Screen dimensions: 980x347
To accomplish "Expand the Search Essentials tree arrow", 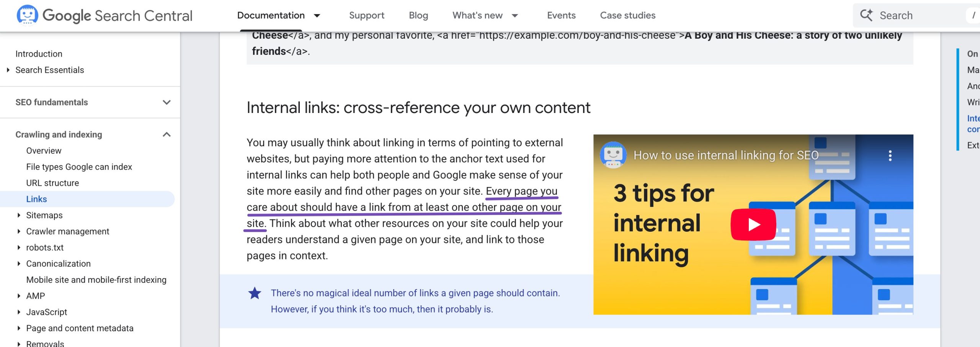I will 8,70.
